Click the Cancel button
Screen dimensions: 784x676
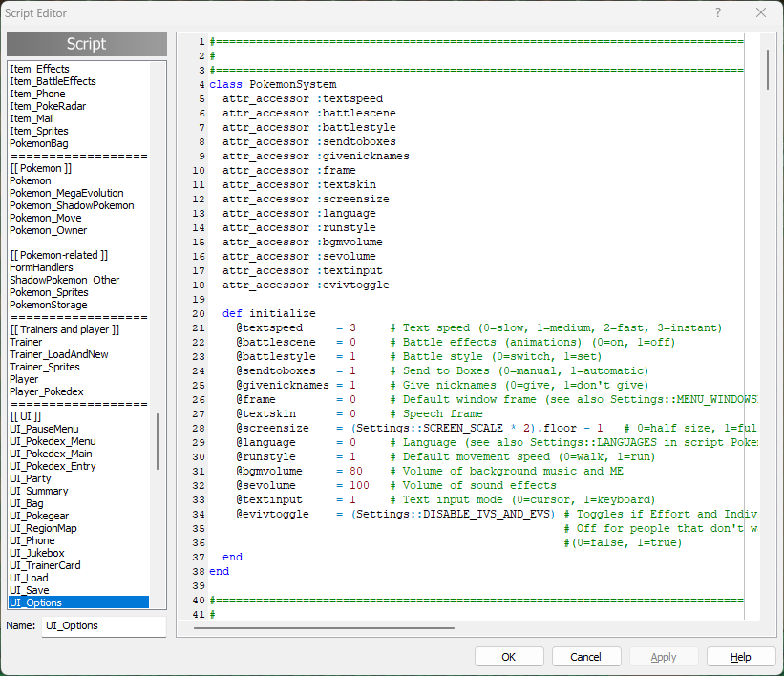(x=585, y=657)
